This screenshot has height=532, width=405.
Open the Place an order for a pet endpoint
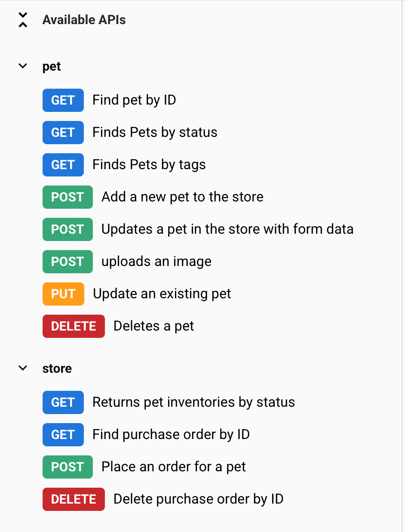[x=173, y=467]
